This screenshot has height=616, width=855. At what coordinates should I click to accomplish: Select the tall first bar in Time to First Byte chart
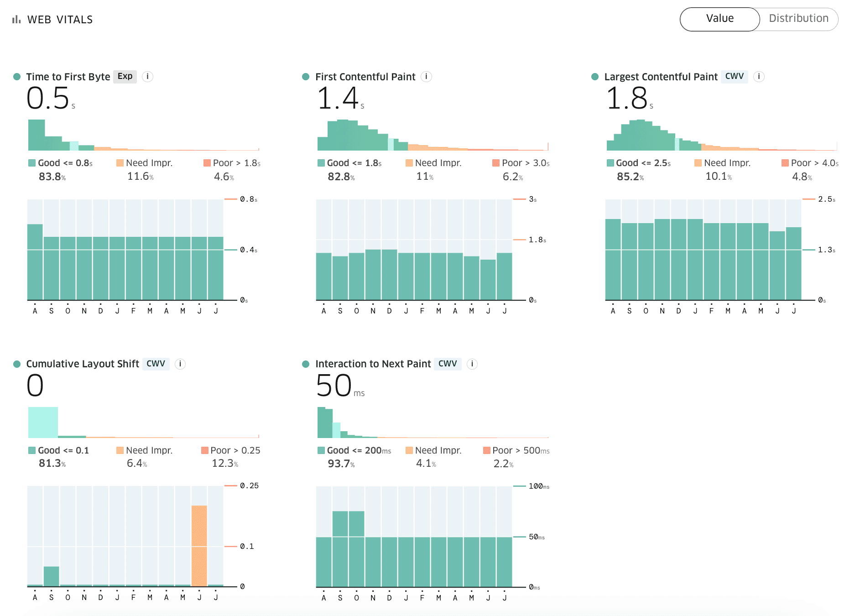click(35, 262)
